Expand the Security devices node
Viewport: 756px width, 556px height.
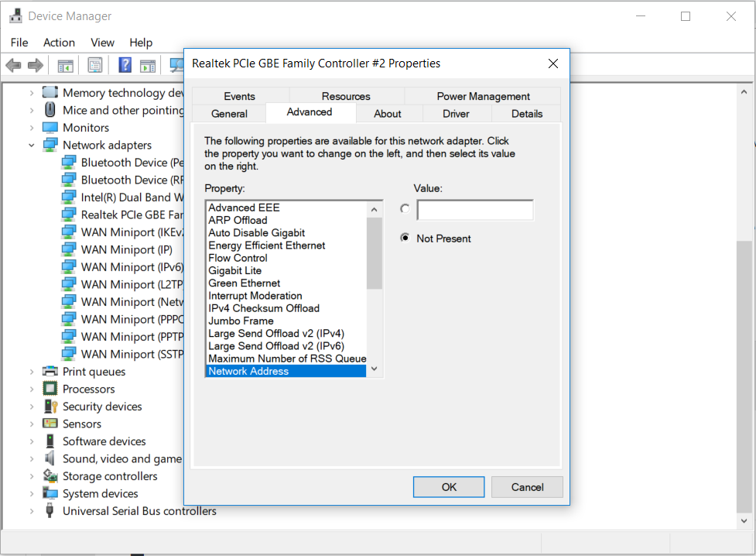point(32,407)
